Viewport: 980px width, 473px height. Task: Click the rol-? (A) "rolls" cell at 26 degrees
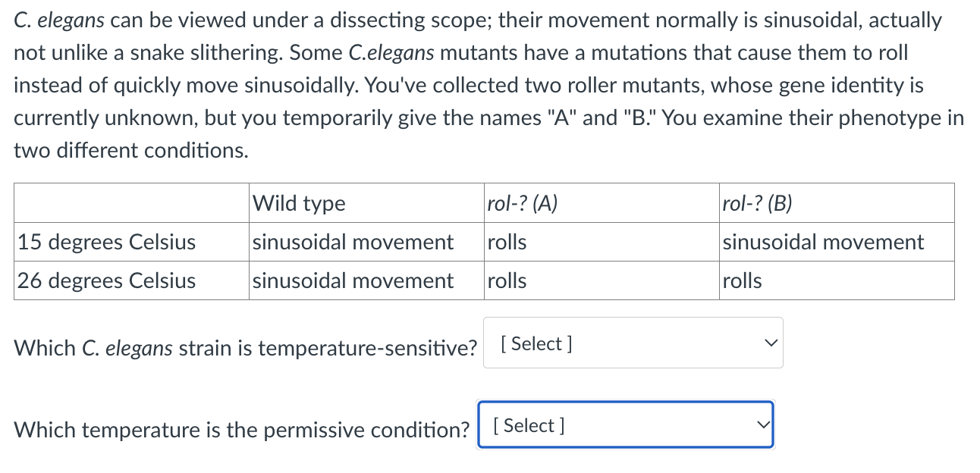tap(602, 281)
